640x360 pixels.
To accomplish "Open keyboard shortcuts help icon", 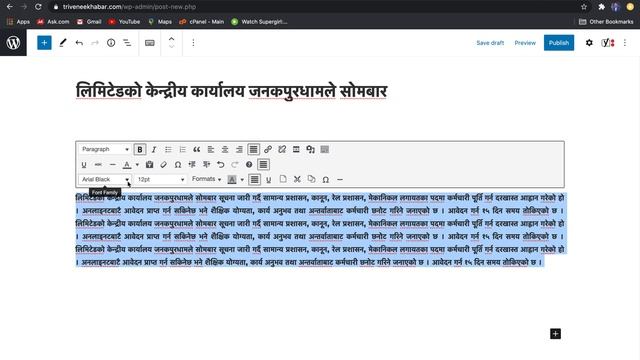I will pyautogui.click(x=249, y=164).
